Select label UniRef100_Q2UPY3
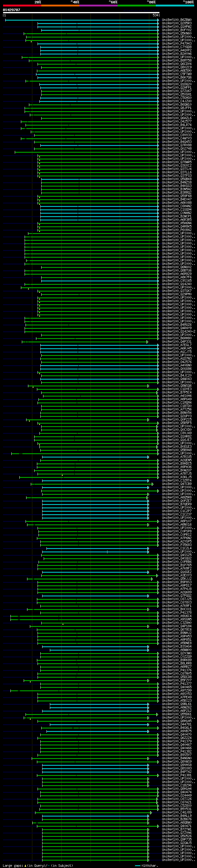Image resolution: width=197 pixels, height=868 pixels. click(177, 416)
